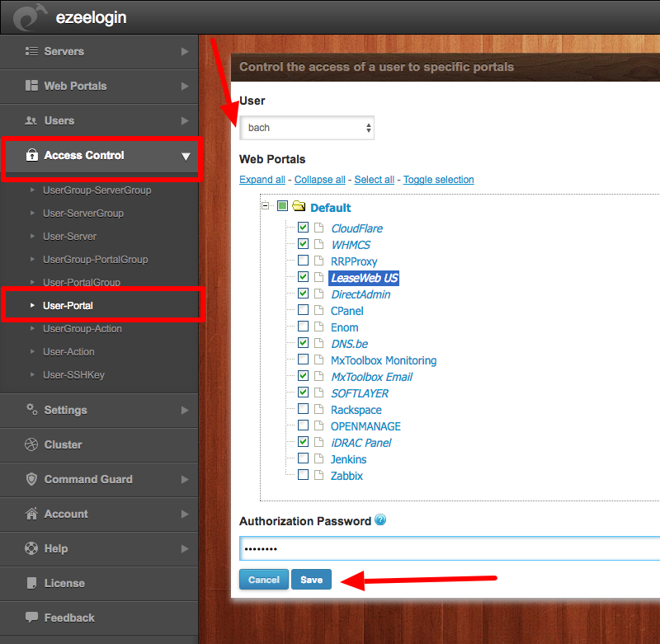This screenshot has width=660, height=644.
Task: Select the DNS.be portal name
Action: (349, 344)
